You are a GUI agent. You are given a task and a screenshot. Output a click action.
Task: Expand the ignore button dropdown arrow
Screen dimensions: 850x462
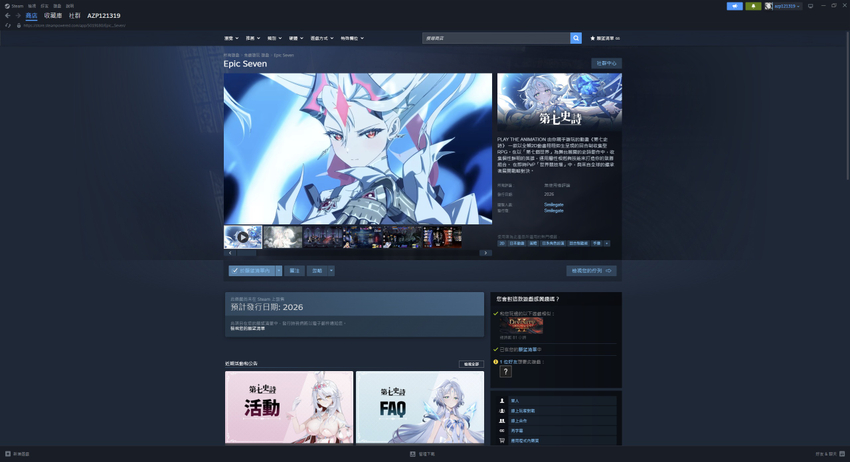pyautogui.click(x=331, y=271)
